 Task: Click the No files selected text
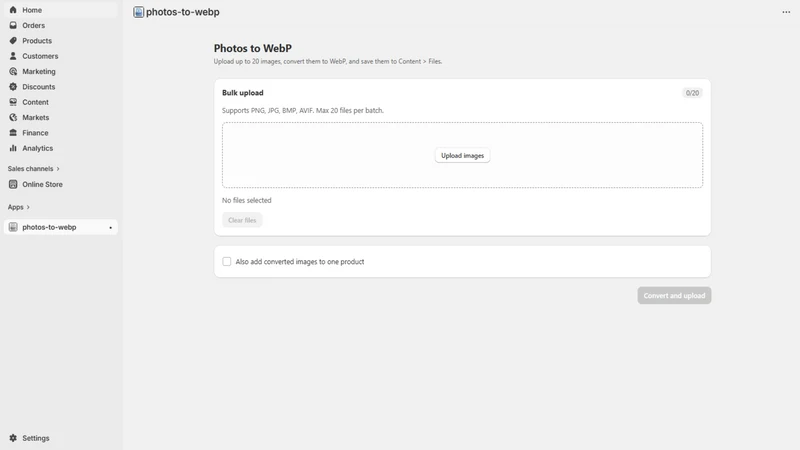246,200
